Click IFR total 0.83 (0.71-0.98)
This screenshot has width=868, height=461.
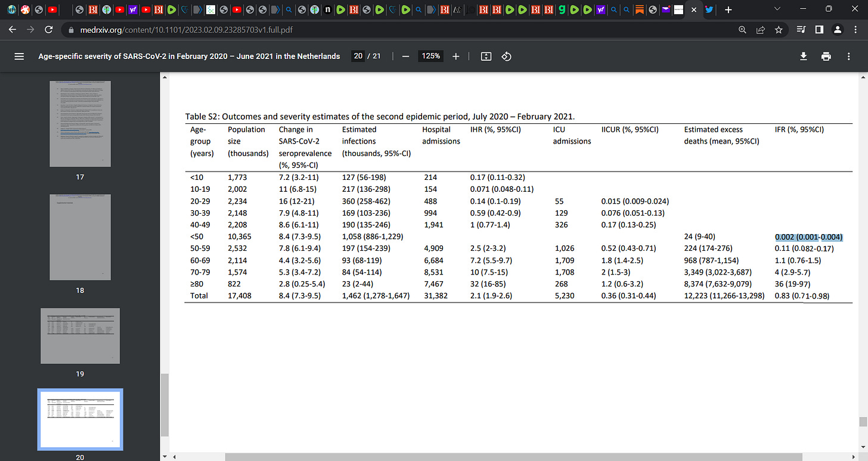point(802,296)
